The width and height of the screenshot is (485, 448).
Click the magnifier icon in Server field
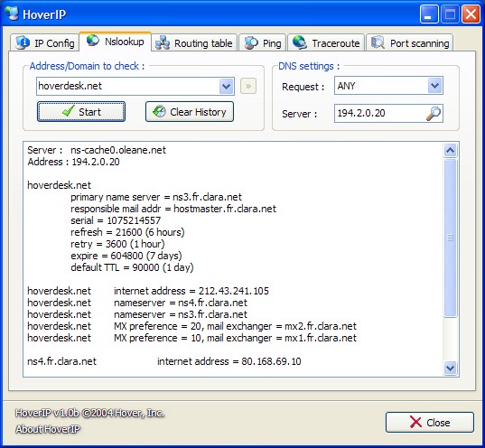pos(434,114)
